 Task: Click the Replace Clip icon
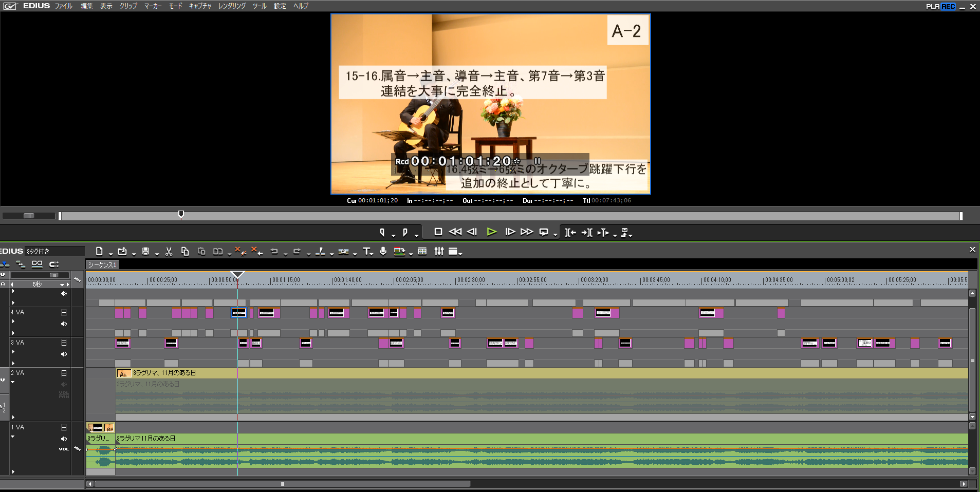218,251
